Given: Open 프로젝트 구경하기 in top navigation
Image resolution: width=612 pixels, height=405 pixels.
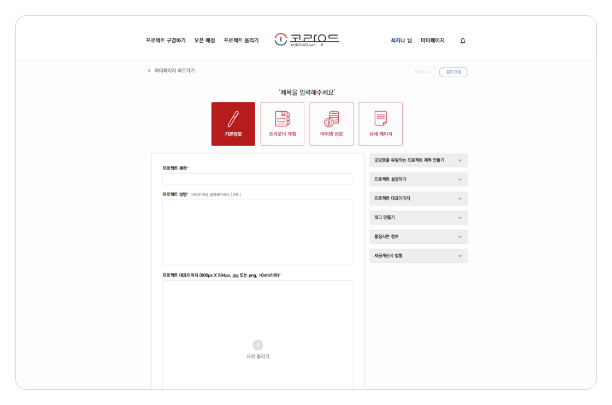Looking at the screenshot, I should pyautogui.click(x=165, y=41).
